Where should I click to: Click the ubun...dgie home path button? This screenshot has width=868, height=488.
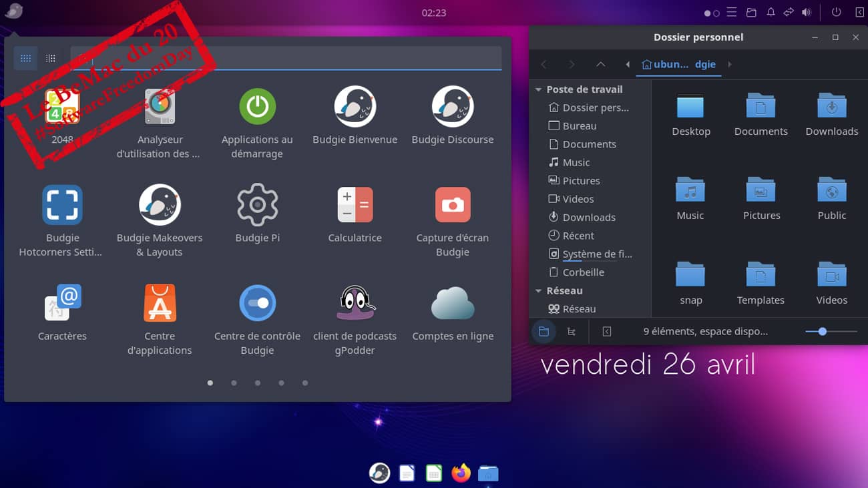pyautogui.click(x=678, y=64)
